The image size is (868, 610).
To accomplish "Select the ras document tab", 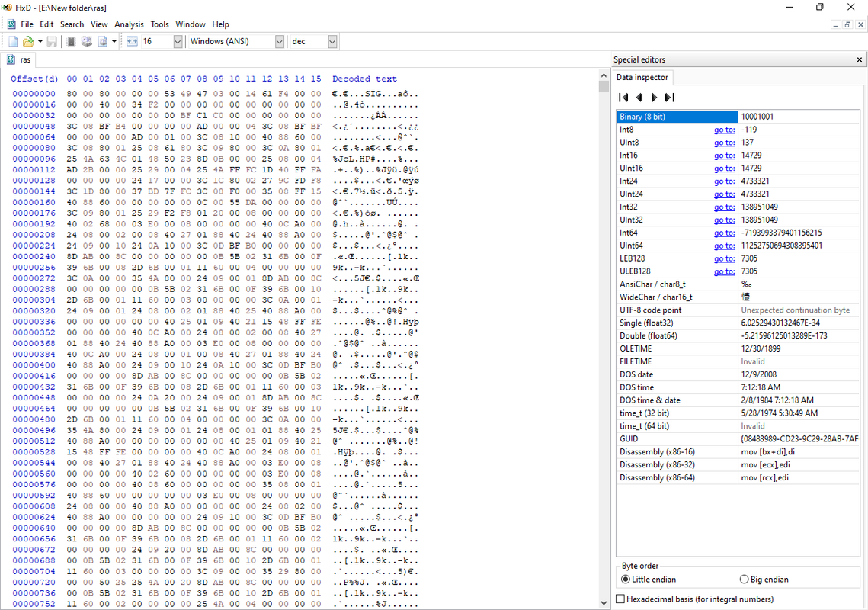I will tap(19, 59).
